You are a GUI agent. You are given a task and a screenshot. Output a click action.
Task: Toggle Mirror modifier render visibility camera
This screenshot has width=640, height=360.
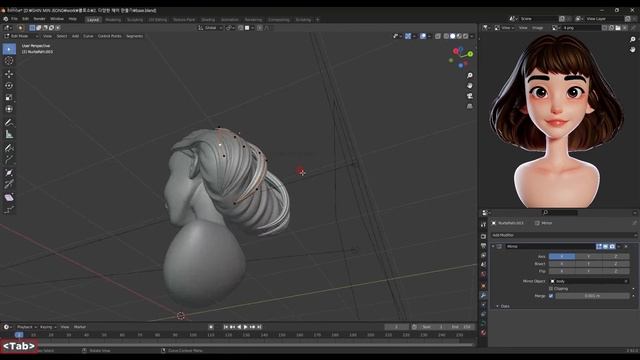click(612, 247)
